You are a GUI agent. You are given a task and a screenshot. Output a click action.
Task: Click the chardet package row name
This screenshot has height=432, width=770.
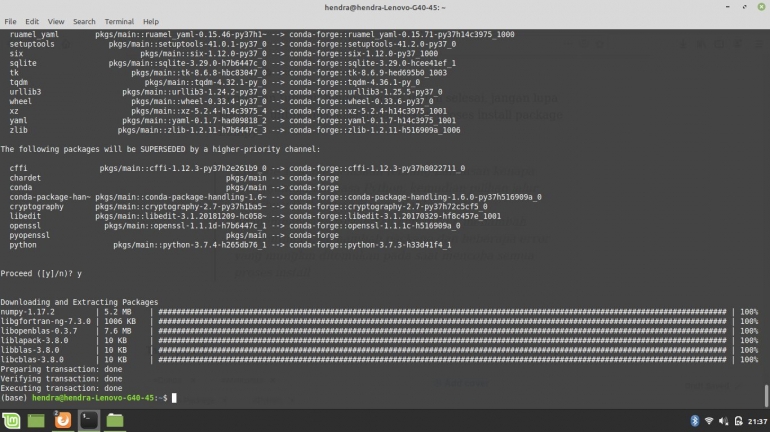25,178
